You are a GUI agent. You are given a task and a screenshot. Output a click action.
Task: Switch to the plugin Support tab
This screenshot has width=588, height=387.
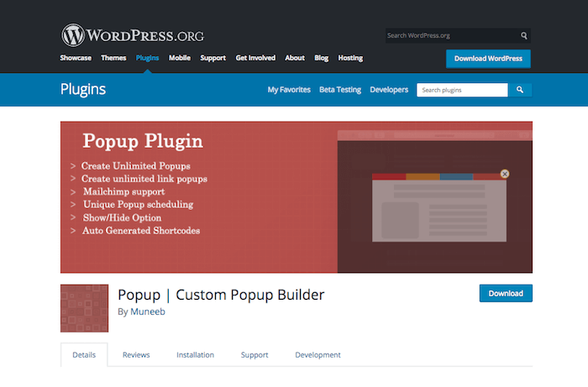255,355
